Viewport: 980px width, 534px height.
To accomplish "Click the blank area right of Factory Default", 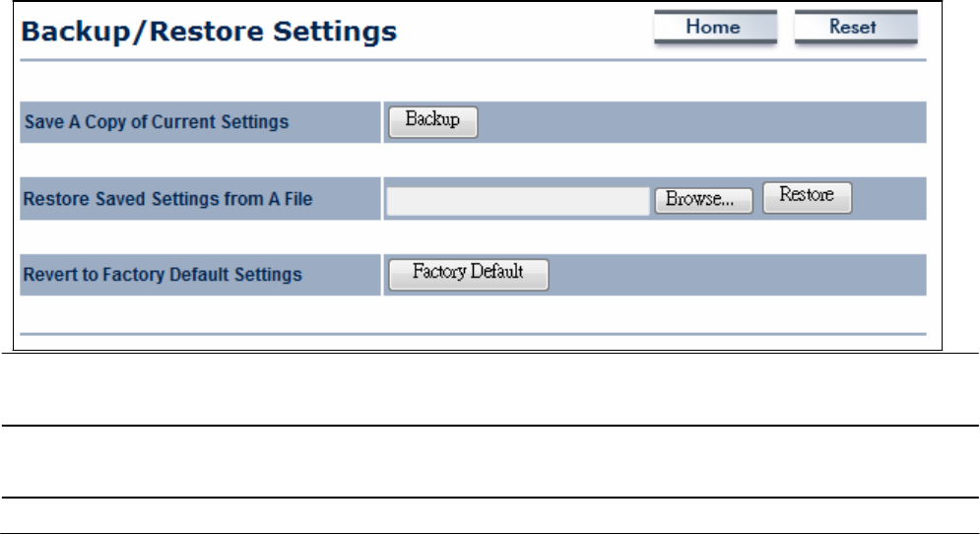I will 738,275.
